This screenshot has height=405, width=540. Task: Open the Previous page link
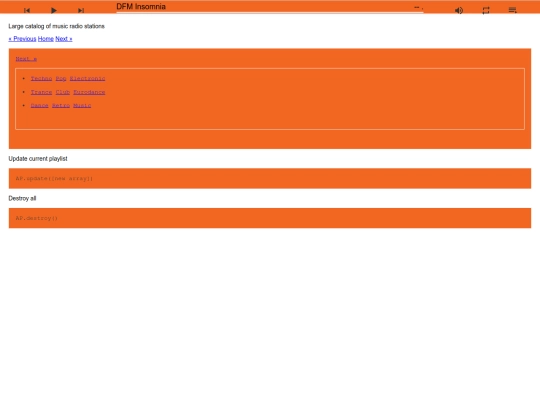click(x=22, y=39)
